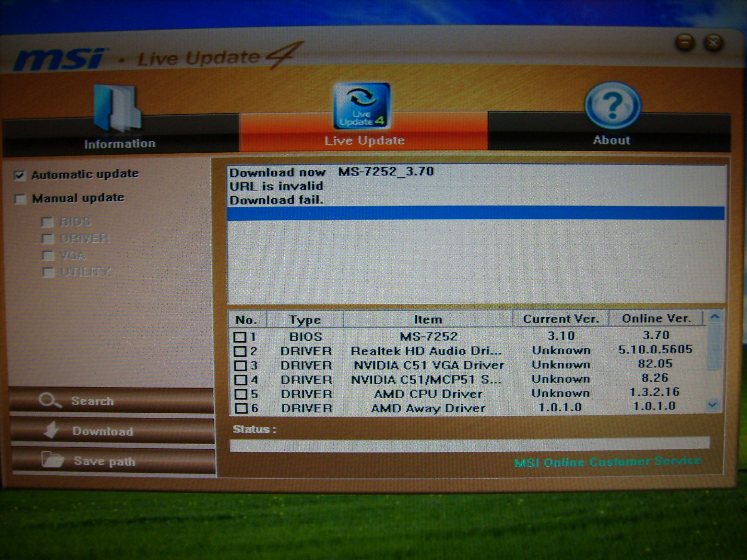Image resolution: width=747 pixels, height=560 pixels.
Task: Check row 3 NVIDIA C51 VGA Driver checkbox
Action: coord(240,366)
